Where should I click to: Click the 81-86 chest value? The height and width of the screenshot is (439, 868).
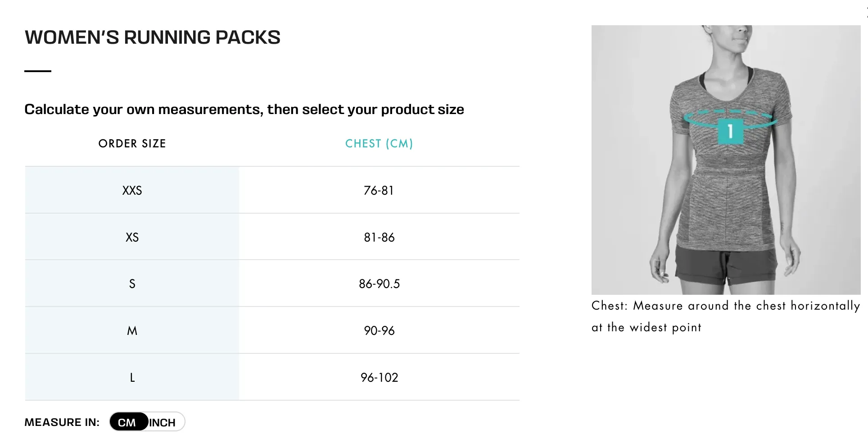pos(379,238)
